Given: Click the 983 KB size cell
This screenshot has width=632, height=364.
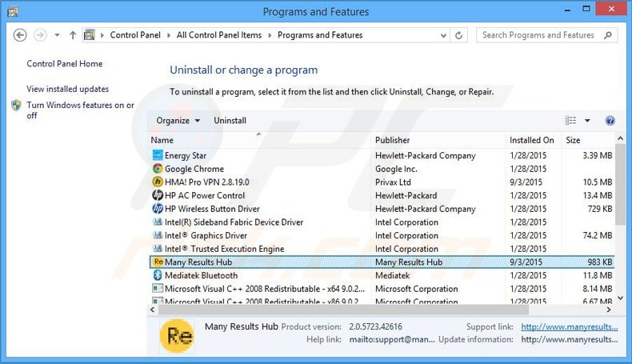Looking at the screenshot, I should tap(600, 262).
